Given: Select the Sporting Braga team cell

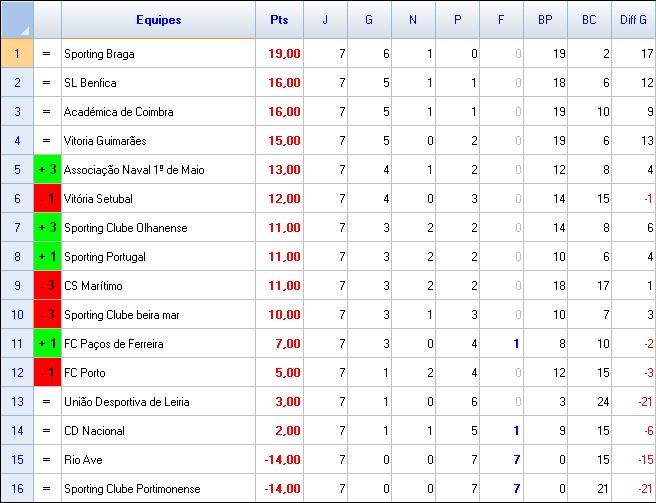Looking at the screenshot, I should (158, 53).
